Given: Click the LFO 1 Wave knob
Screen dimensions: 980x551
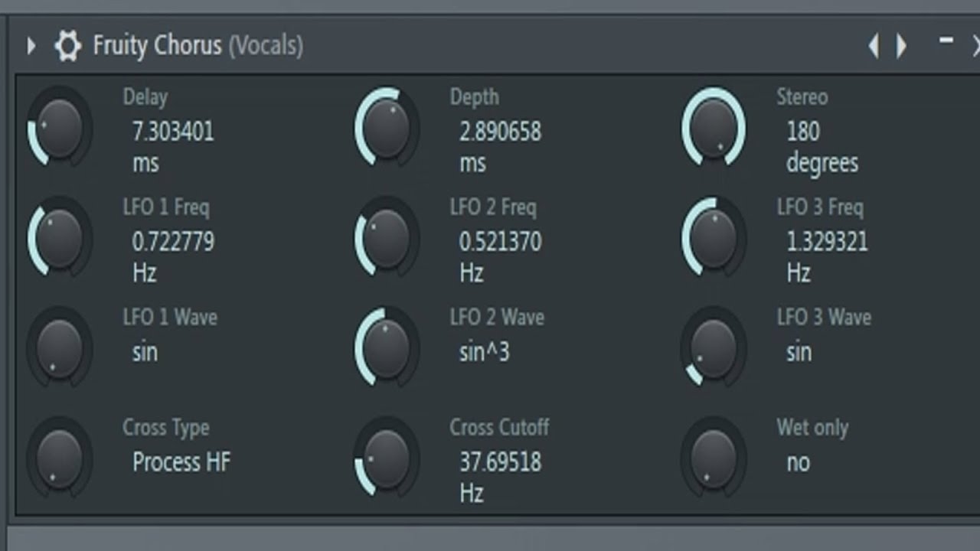Looking at the screenshot, I should click(59, 349).
